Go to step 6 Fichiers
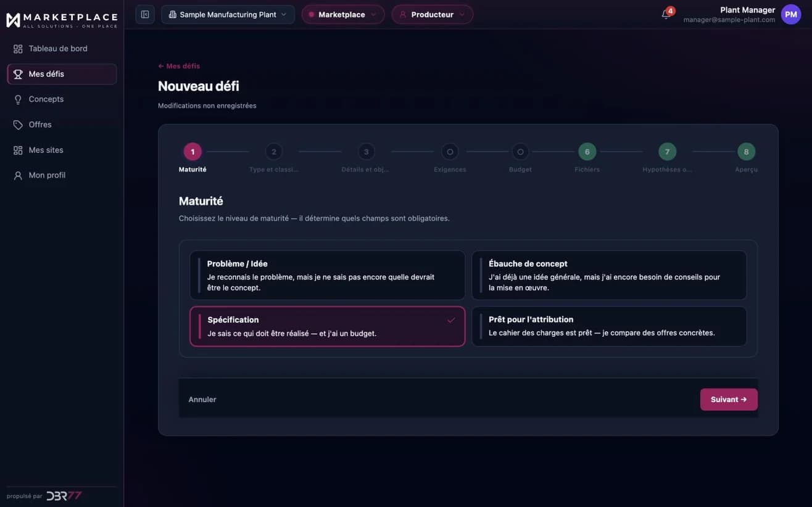Viewport: 812px width, 507px height. tap(587, 152)
